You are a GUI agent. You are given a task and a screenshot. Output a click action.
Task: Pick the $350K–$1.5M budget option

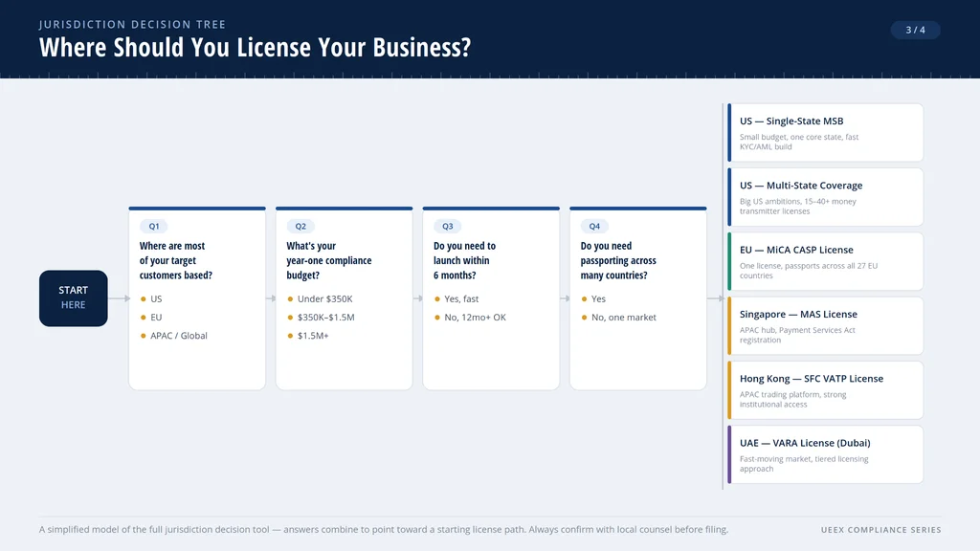pos(321,318)
